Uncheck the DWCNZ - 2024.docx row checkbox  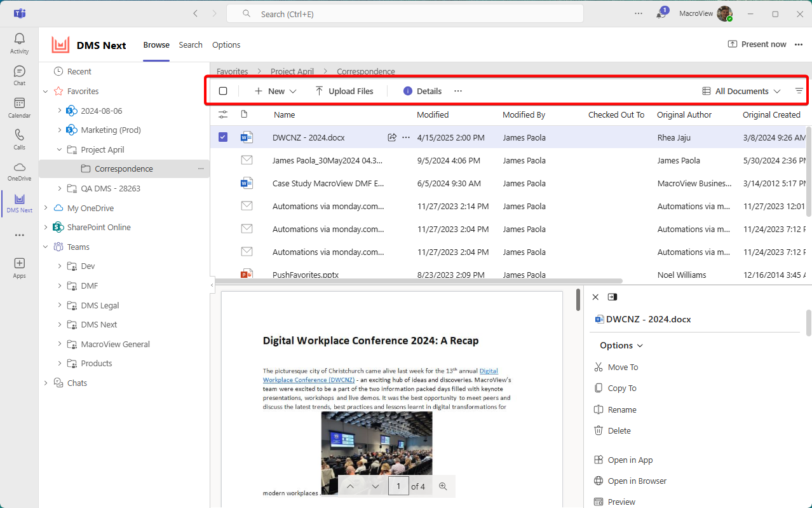coord(223,137)
